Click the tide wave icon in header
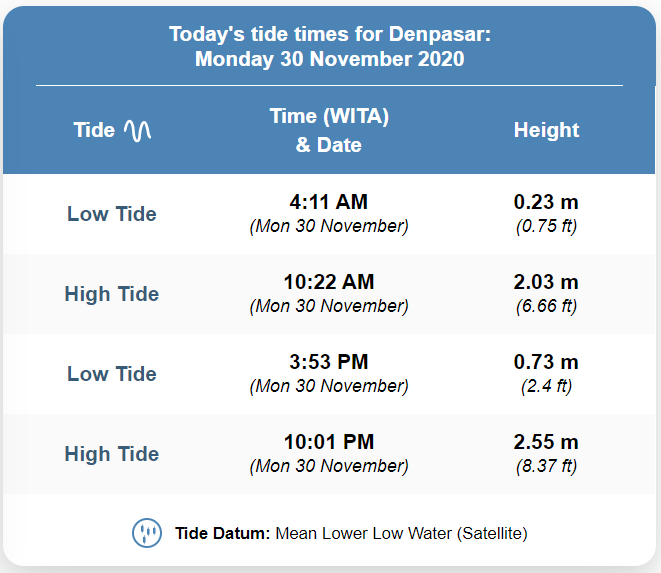The width and height of the screenshot is (661, 573). point(137,130)
